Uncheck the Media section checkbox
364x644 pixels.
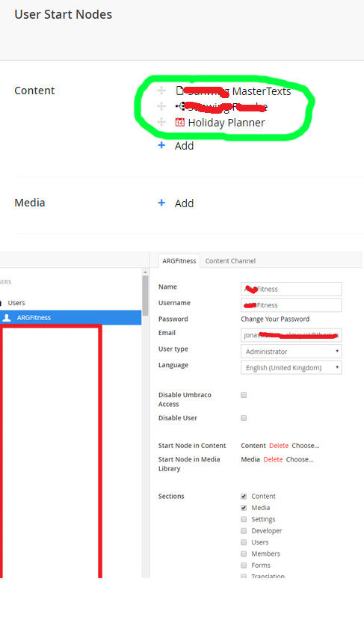point(244,508)
